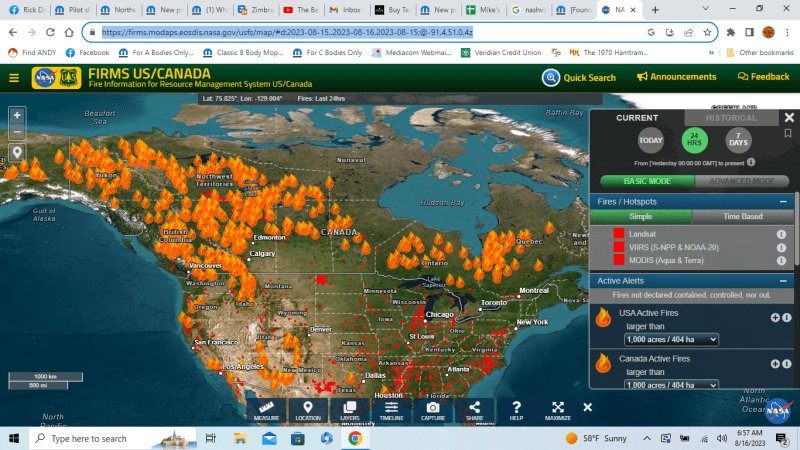Open Mail app from taskbar
The height and width of the screenshot is (450, 800).
pyautogui.click(x=269, y=438)
